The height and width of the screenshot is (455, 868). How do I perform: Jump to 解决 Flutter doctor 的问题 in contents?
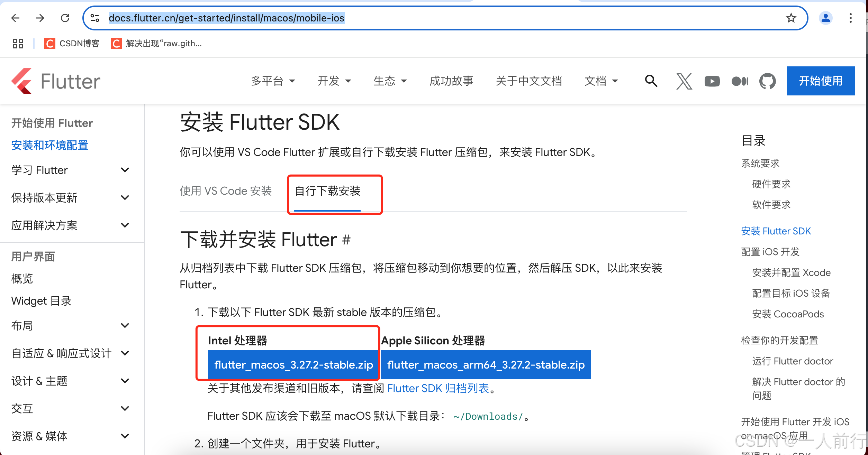[x=799, y=388]
